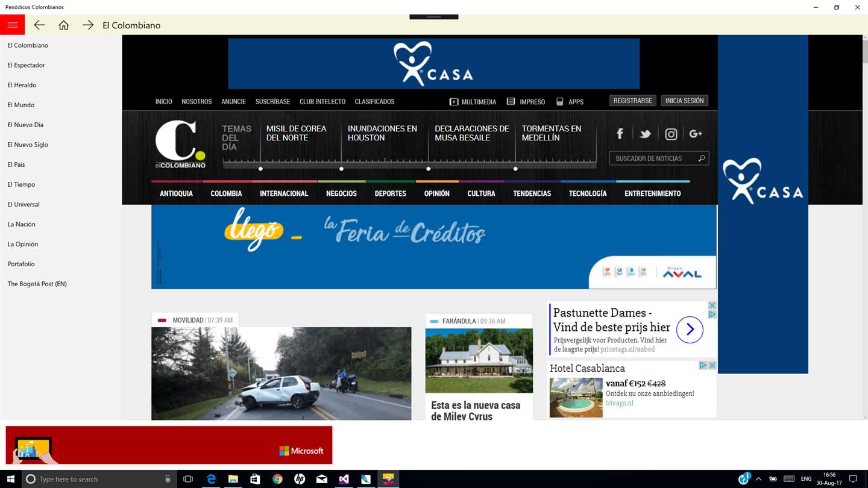The image size is (868, 488).
Task: Open Impreso edition link
Action: (x=526, y=102)
